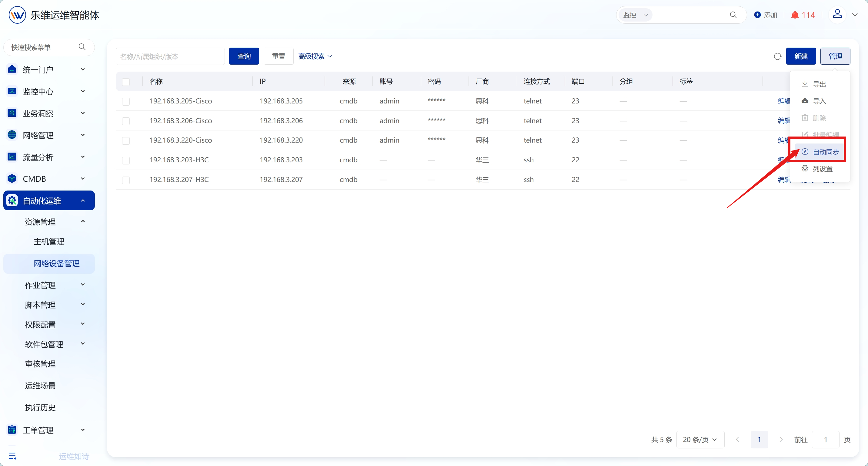Click the 自动化运维 gear icon
This screenshot has width=868, height=466.
coord(12,201)
